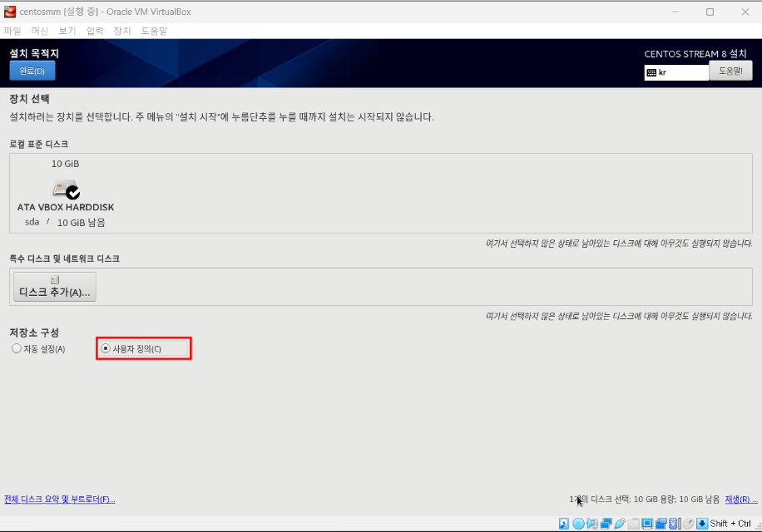Open the 장치 menu
Screen dimensions: 762x532
(122, 31)
